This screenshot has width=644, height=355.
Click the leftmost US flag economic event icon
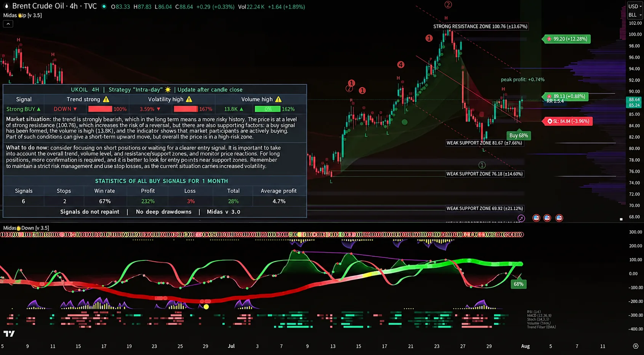click(536, 218)
